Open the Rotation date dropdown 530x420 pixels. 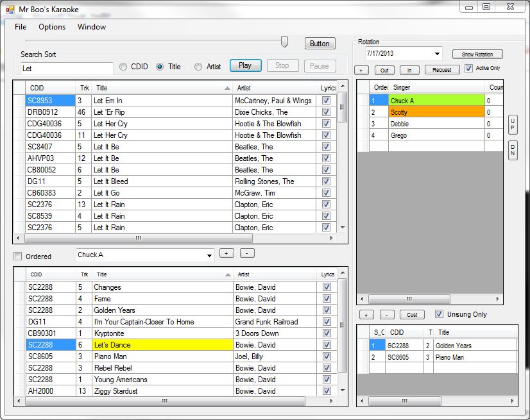pos(437,54)
